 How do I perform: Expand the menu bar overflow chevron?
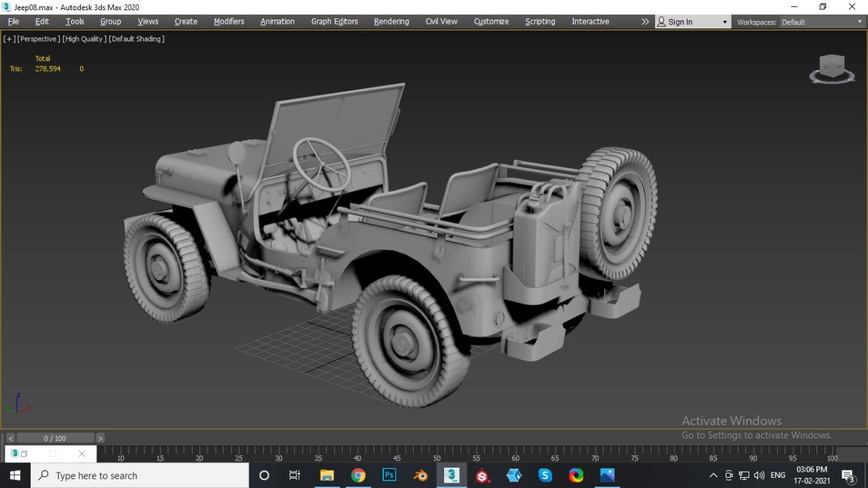coord(645,22)
